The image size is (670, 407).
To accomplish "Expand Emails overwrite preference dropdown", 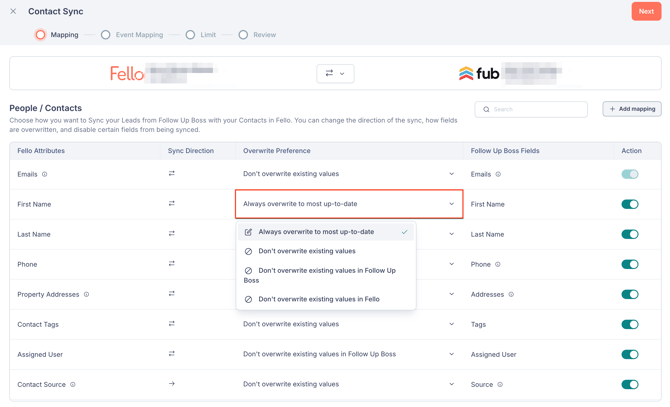I will click(348, 174).
